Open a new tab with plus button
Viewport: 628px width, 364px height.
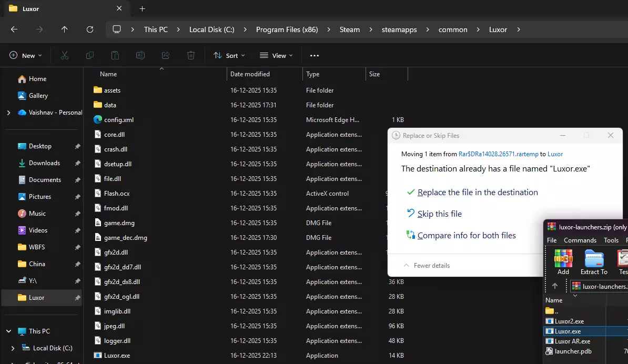142,9
